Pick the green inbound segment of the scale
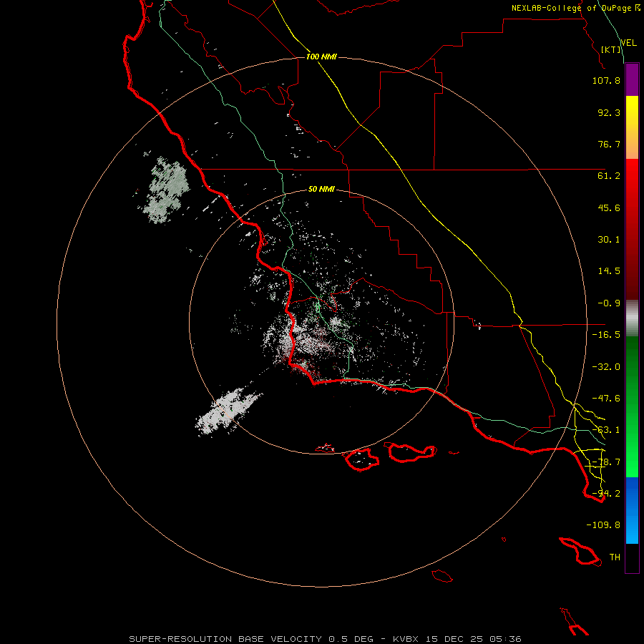This screenshot has width=644, height=644. pyautogui.click(x=632, y=406)
